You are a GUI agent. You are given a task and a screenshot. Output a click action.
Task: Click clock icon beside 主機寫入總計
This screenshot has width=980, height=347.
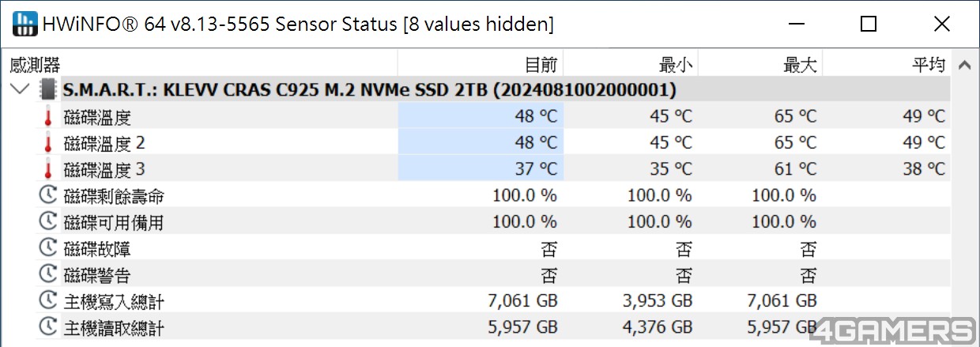[49, 301]
